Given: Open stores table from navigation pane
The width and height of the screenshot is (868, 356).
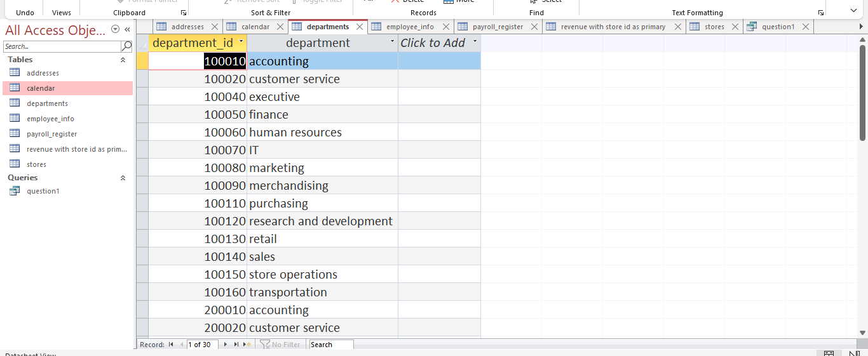Looking at the screenshot, I should click(x=36, y=164).
